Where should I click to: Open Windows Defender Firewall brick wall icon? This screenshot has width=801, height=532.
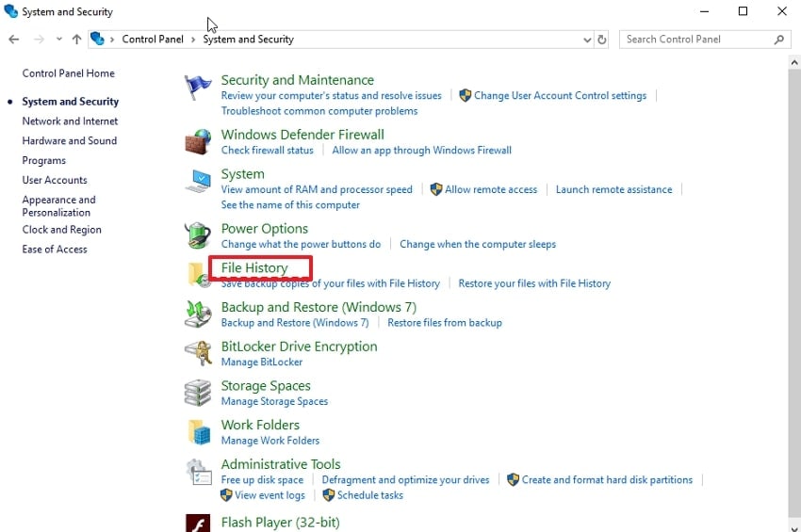click(x=198, y=142)
